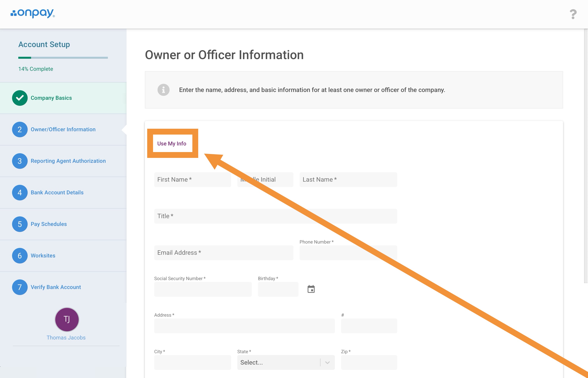Go to Owner/Officer Information step
588x378 pixels.
(x=63, y=129)
